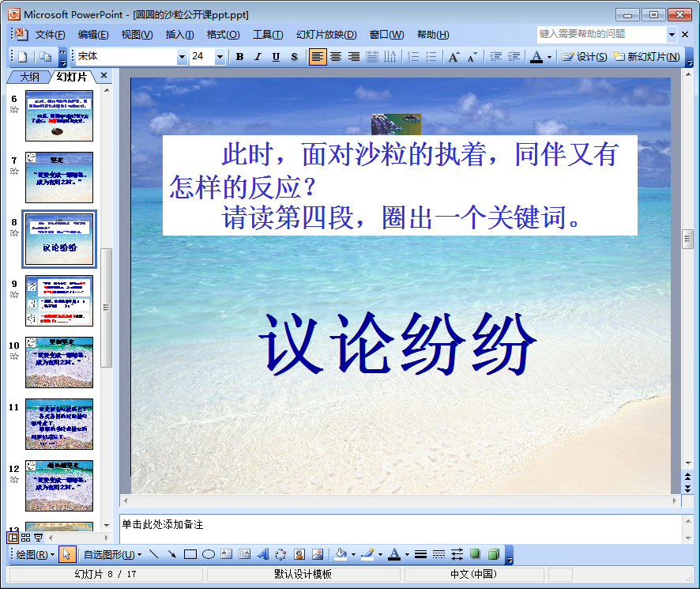700x589 pixels.
Task: Open the 幻灯片放映 (Slide Show) menu
Action: (x=326, y=35)
